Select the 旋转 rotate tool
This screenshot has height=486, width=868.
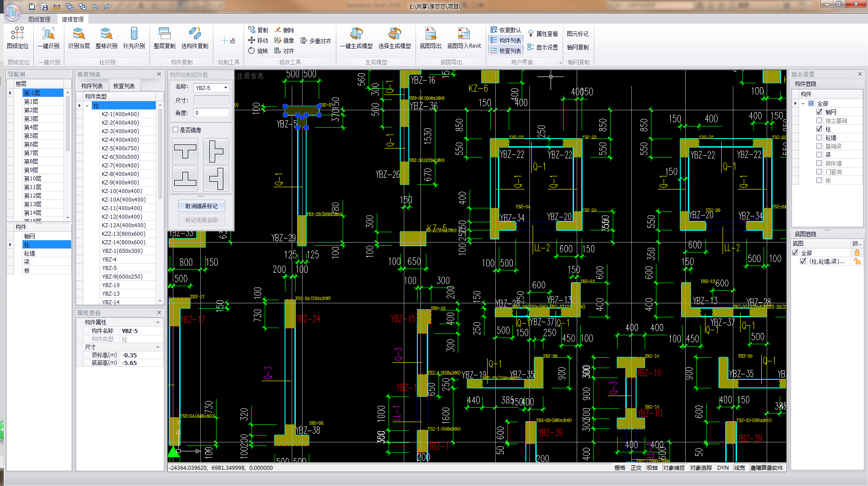point(258,51)
